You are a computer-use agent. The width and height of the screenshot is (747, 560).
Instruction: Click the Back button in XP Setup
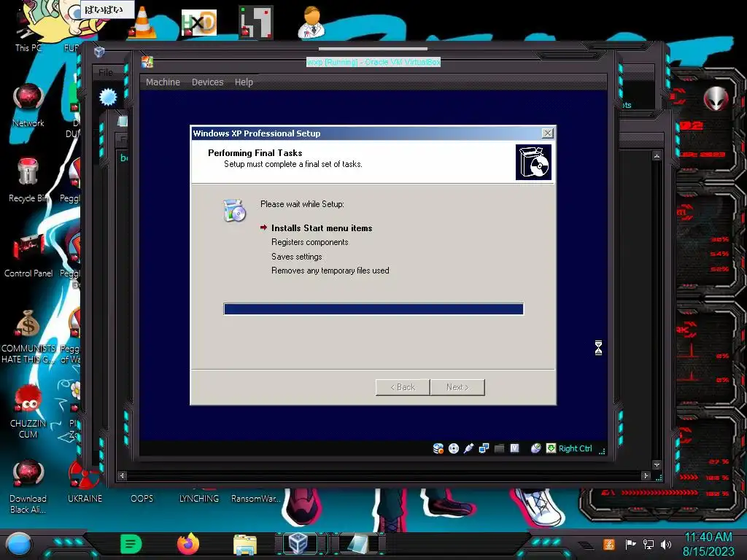tap(403, 387)
